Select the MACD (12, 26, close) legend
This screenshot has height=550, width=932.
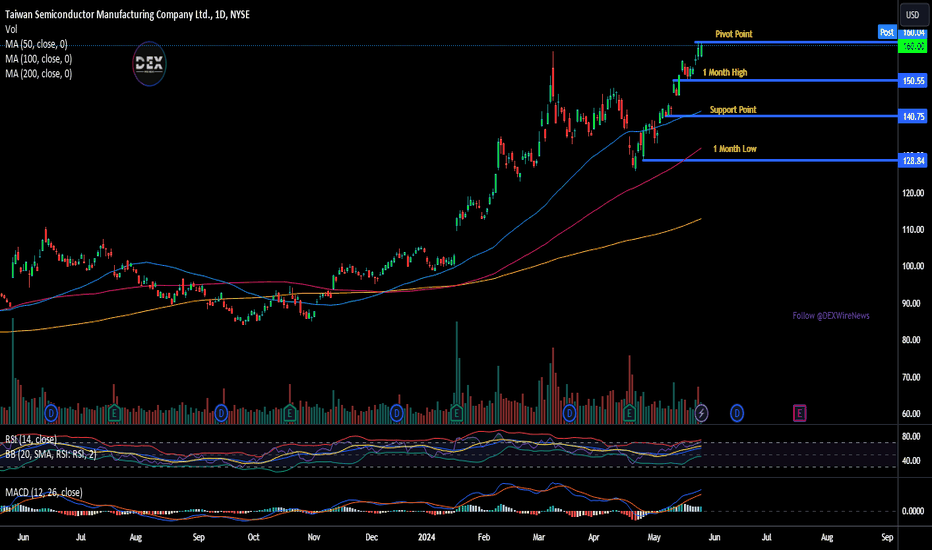click(x=44, y=492)
